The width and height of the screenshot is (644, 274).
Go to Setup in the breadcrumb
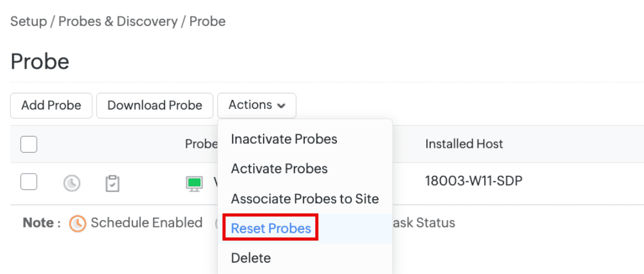28,21
